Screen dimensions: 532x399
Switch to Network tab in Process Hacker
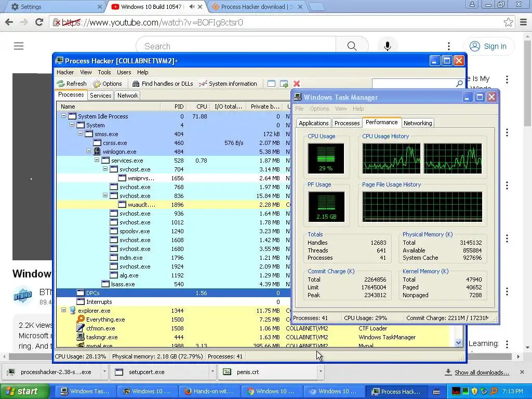tap(128, 96)
